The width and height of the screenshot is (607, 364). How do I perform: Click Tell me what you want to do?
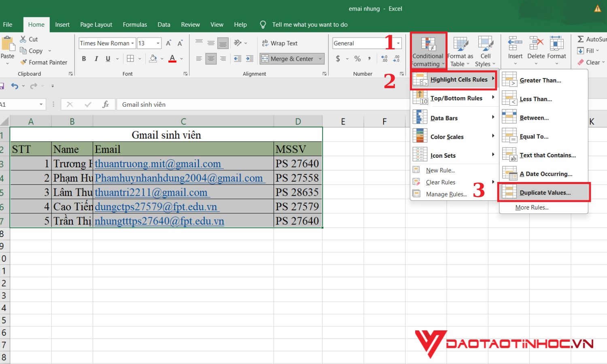pos(310,25)
